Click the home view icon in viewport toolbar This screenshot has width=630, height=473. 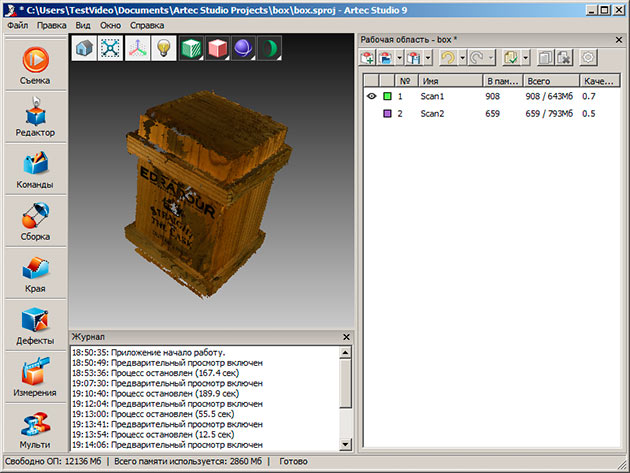pyautogui.click(x=84, y=48)
